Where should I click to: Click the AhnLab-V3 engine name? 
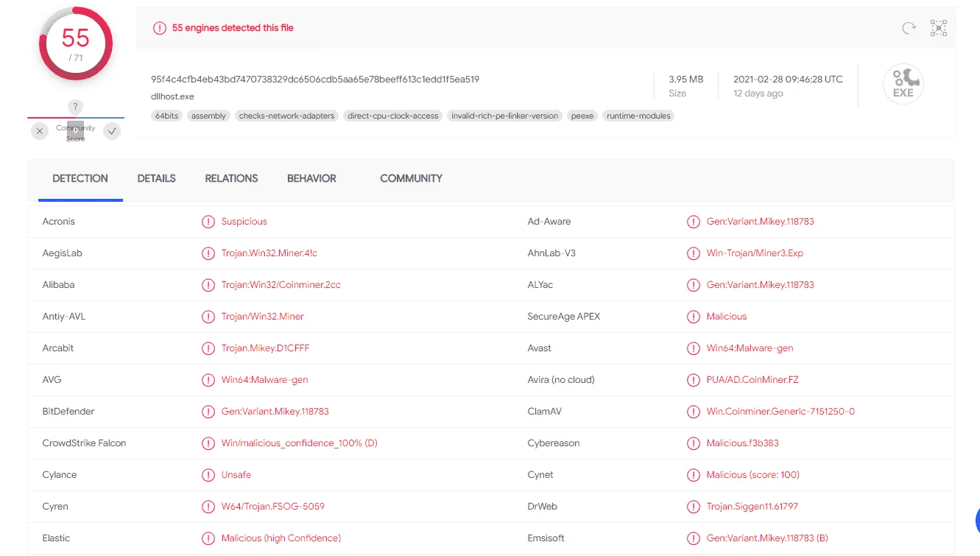click(x=551, y=253)
